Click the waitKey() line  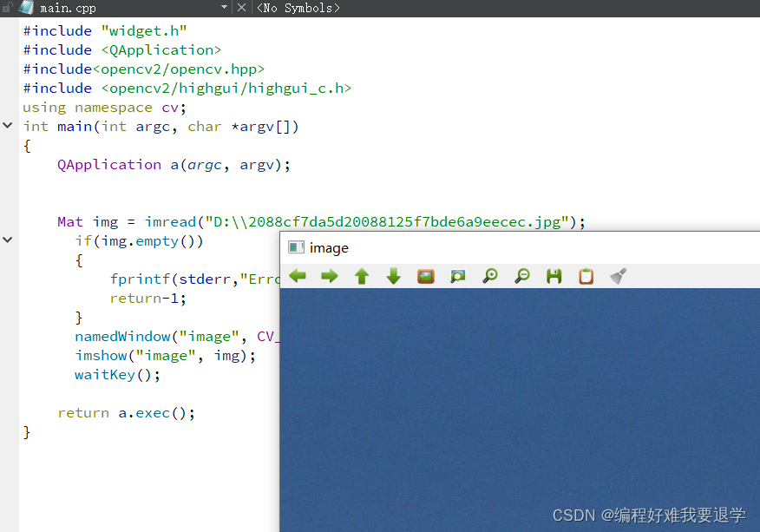click(x=117, y=375)
